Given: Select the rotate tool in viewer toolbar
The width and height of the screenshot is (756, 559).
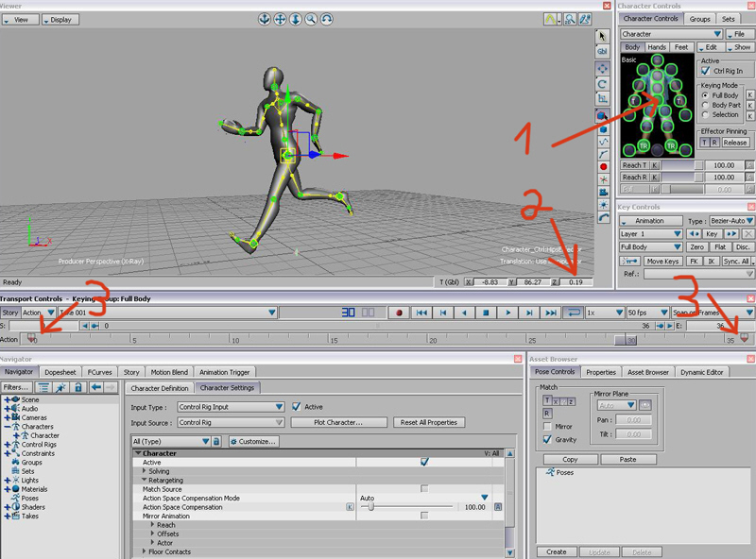Looking at the screenshot, I should [x=602, y=84].
